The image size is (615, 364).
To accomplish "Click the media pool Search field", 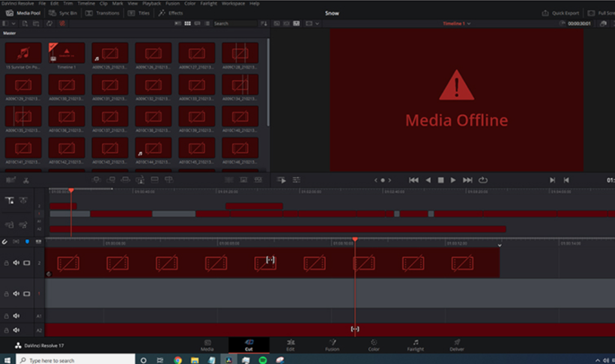I will [235, 23].
